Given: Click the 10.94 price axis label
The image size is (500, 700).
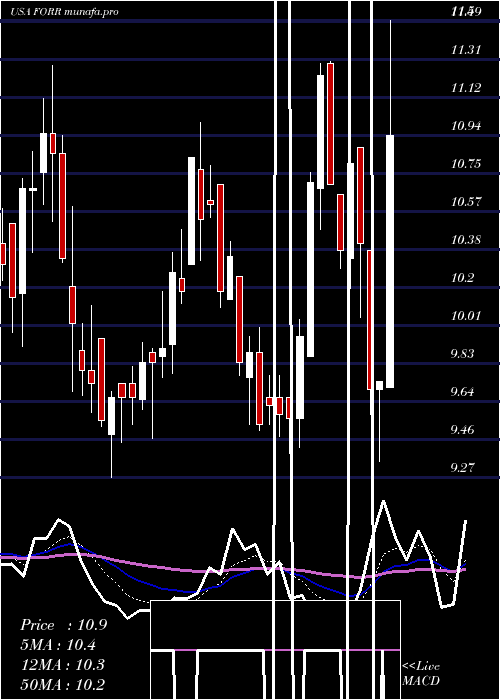Looking at the screenshot, I should pos(466,125).
